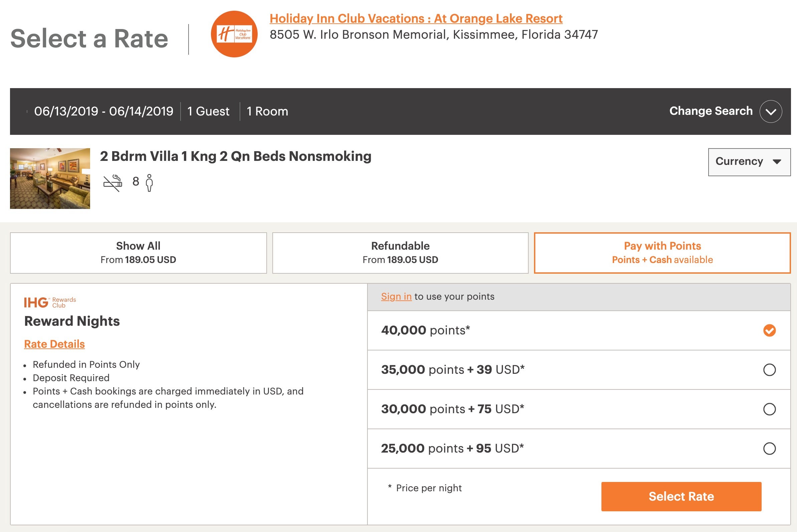797x532 pixels.
Task: Switch to the Show All tab
Action: (x=139, y=253)
